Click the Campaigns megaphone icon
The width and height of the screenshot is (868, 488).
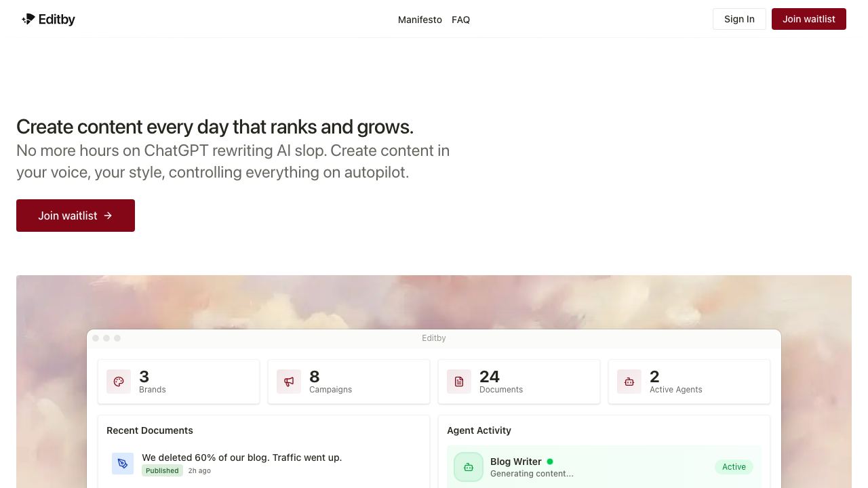pos(289,382)
